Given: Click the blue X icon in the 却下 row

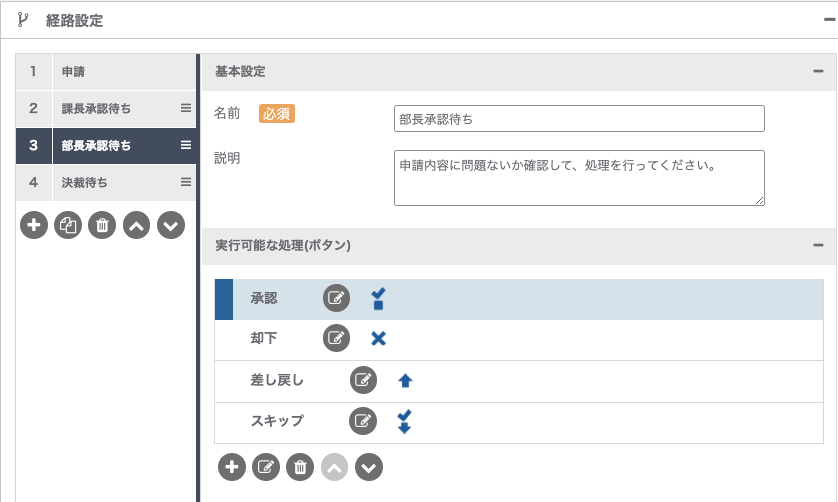Looking at the screenshot, I should coord(378,338).
